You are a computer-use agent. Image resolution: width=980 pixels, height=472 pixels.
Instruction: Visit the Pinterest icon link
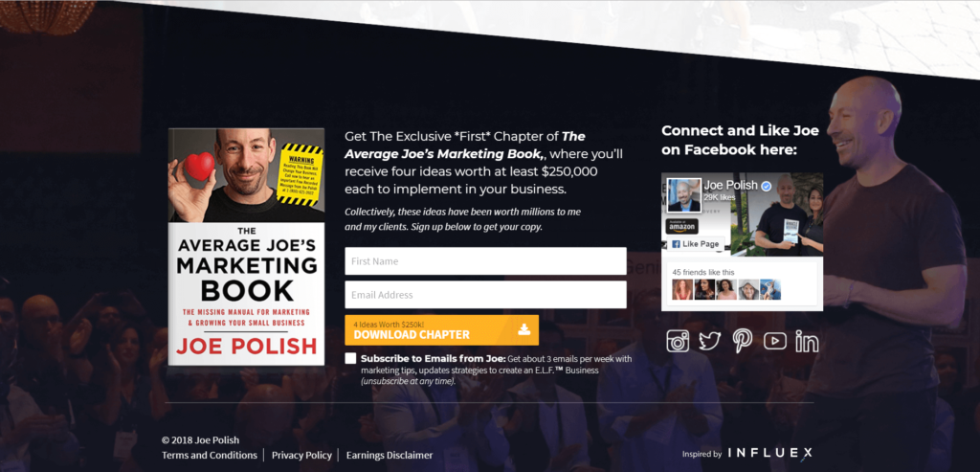tap(743, 342)
